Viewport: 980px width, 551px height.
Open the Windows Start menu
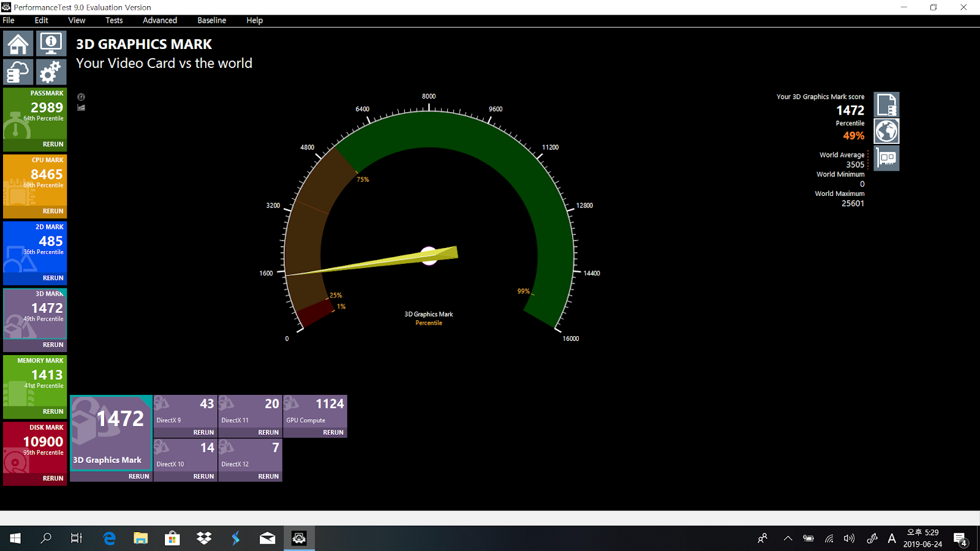coord(15,538)
